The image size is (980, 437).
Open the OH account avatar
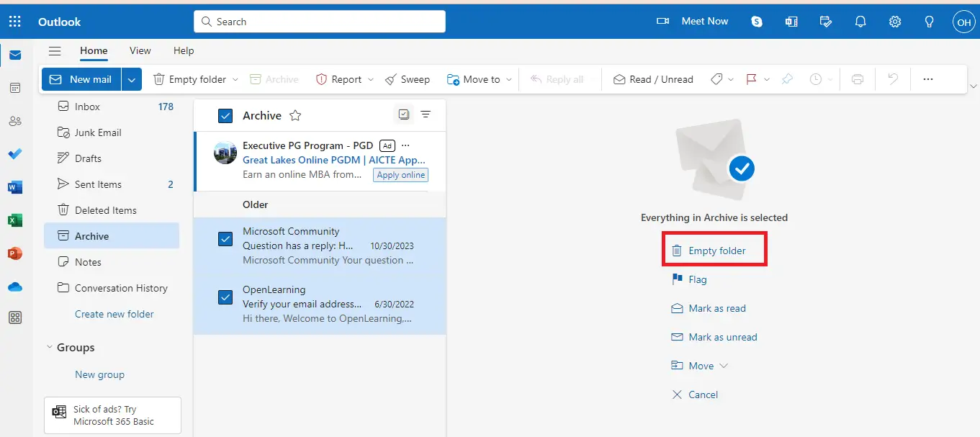point(963,22)
